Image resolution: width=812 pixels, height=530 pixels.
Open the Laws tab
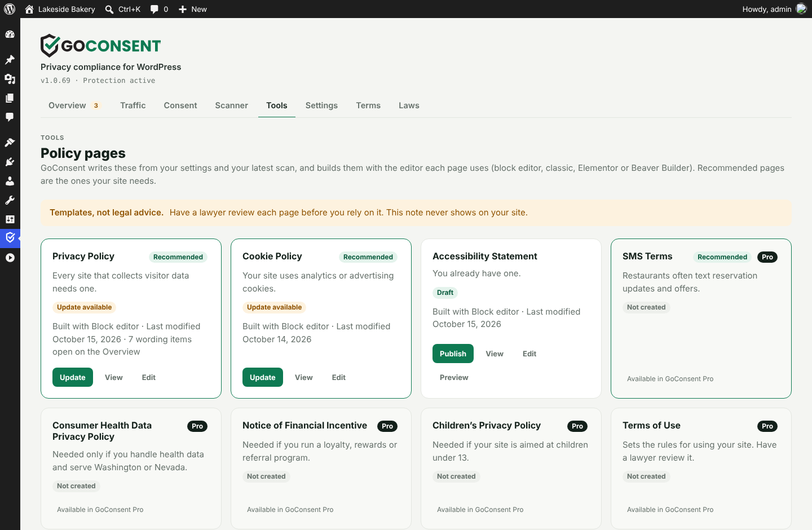click(409, 105)
